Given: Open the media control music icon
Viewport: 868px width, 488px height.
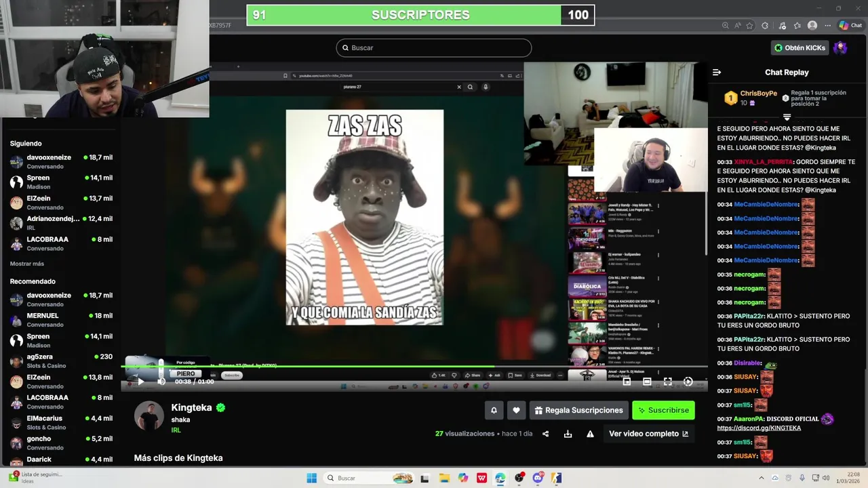Looking at the screenshot, I should click(x=783, y=26).
